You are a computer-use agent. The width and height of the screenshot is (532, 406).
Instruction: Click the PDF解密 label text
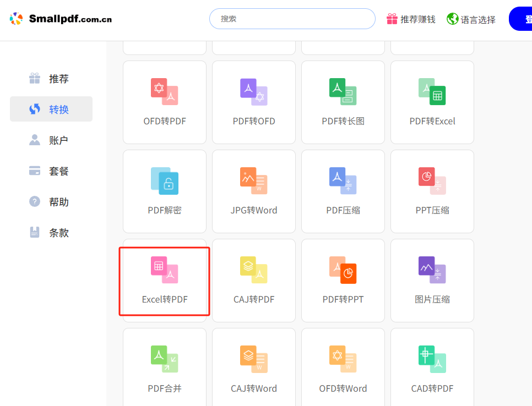[165, 210]
